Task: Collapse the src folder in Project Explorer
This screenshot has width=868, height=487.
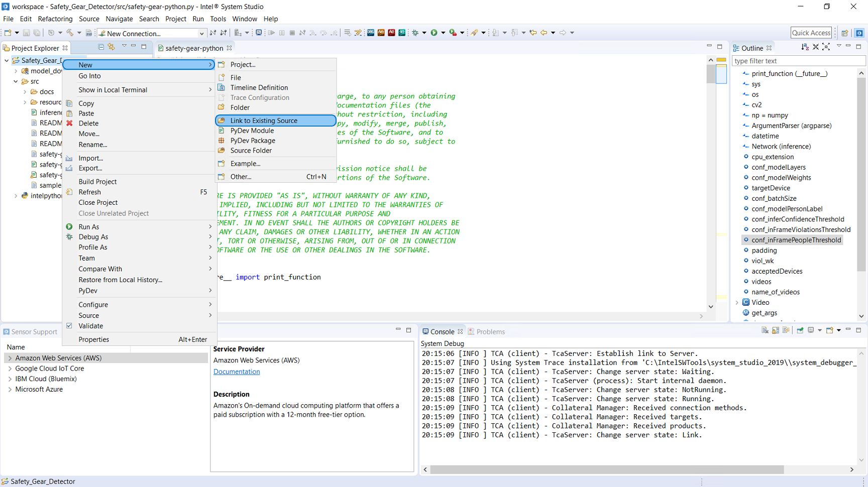Action: pos(16,81)
